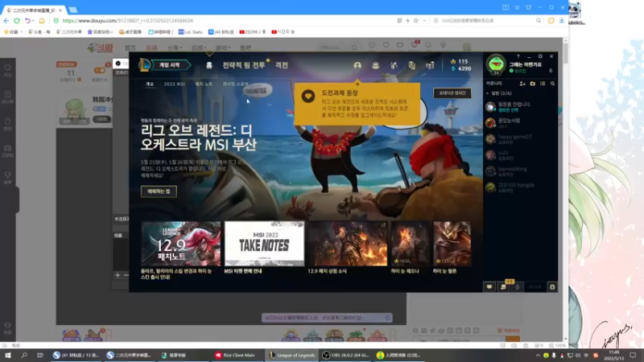Click the 直播 link in Douyu nav
The width and height of the screenshot is (644, 362).
coord(151,48)
